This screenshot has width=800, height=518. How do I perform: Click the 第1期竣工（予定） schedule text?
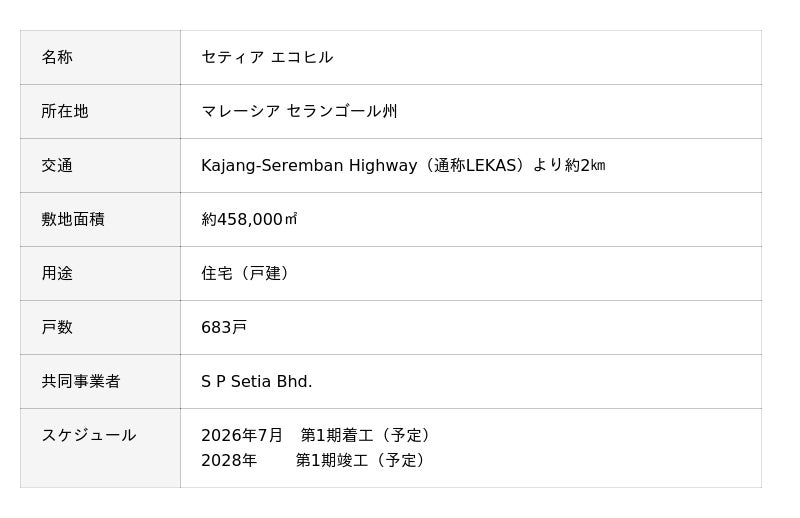(x=362, y=460)
